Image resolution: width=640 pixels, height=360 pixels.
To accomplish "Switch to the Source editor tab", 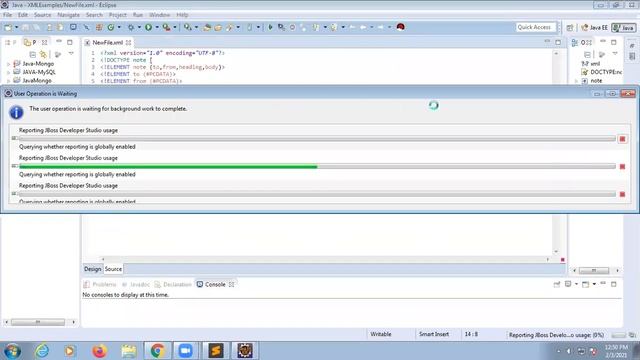I will pos(113,269).
